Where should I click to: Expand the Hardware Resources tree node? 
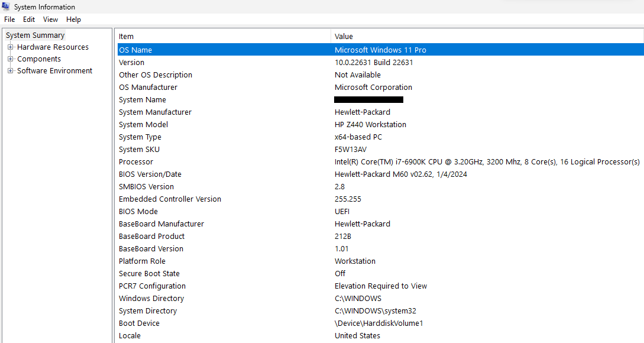tap(10, 47)
